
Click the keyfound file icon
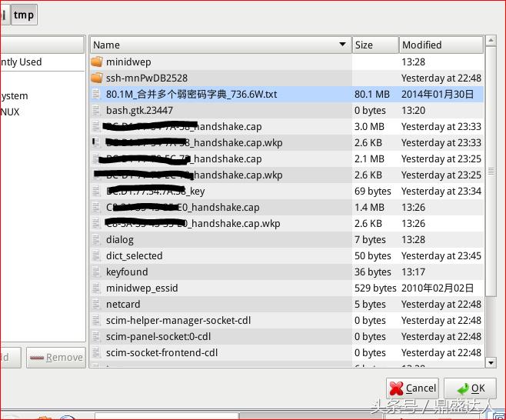(x=96, y=272)
